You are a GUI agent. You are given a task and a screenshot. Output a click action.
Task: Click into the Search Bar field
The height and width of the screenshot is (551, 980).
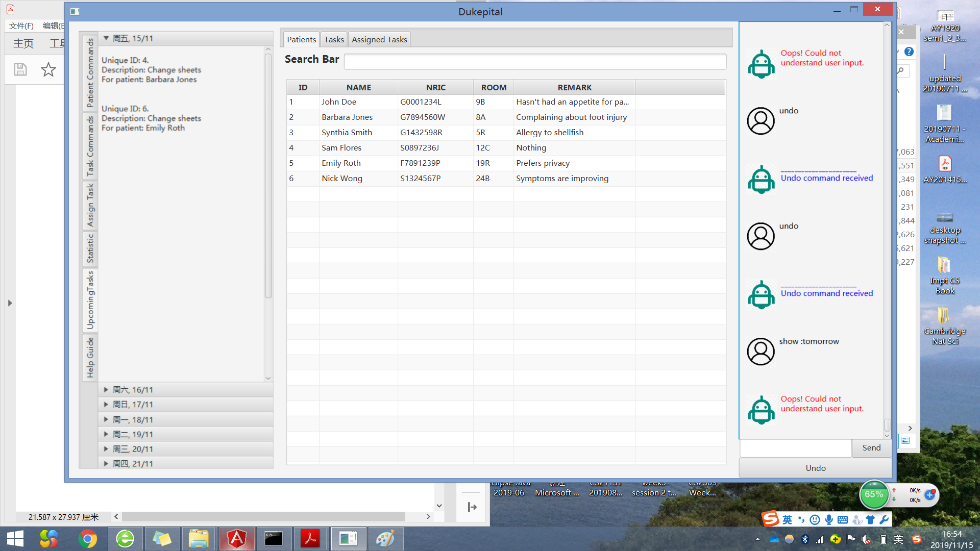click(534, 62)
